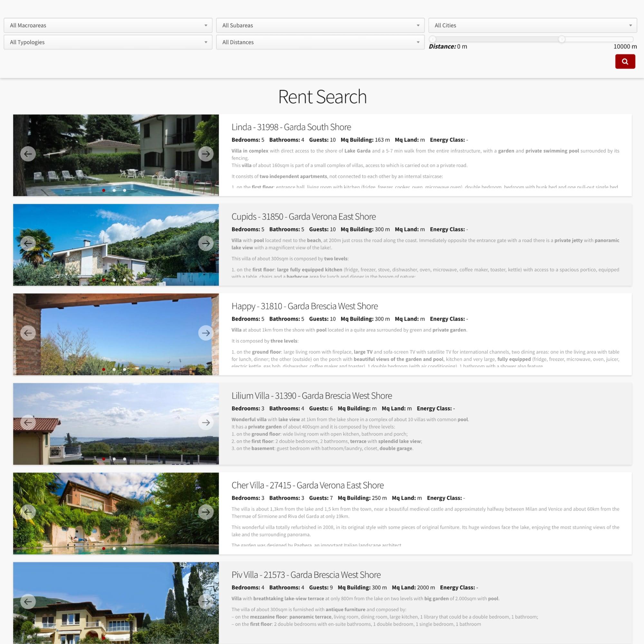Expand the All Subareas selector
This screenshot has height=644, width=644.
click(320, 25)
